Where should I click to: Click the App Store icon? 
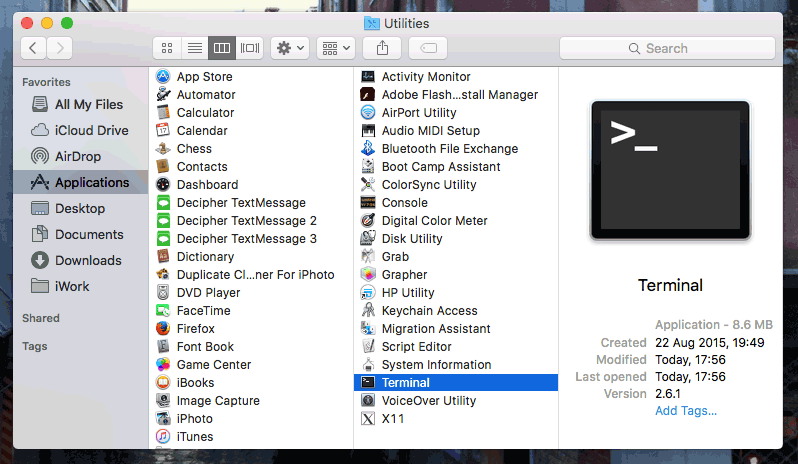click(163, 77)
